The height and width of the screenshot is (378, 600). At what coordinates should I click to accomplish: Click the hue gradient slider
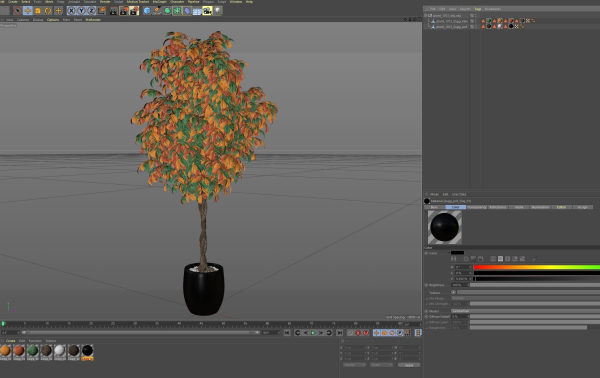point(536,267)
